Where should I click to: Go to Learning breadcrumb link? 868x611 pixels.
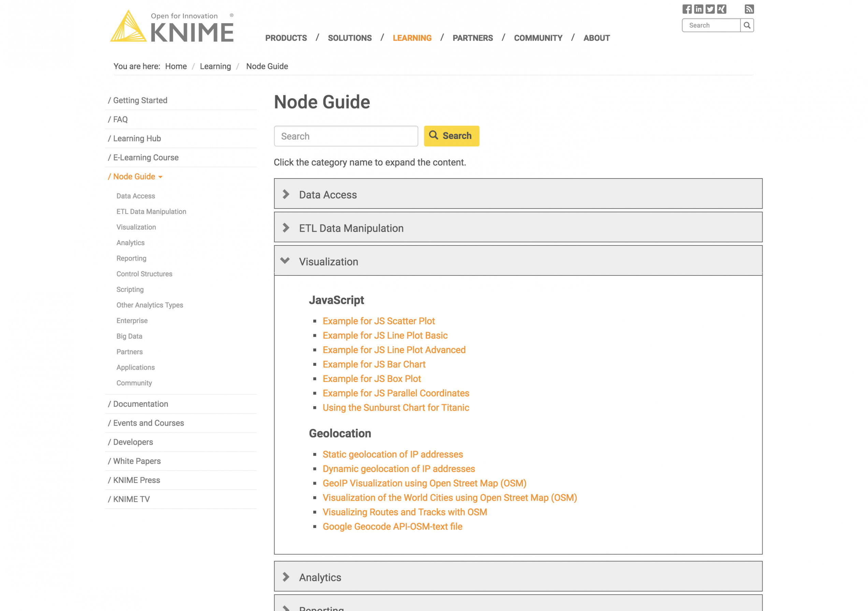(x=215, y=66)
